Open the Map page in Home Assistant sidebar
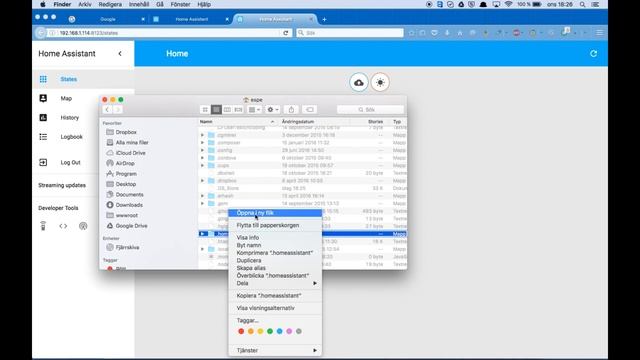The width and height of the screenshot is (640, 360). (66, 98)
